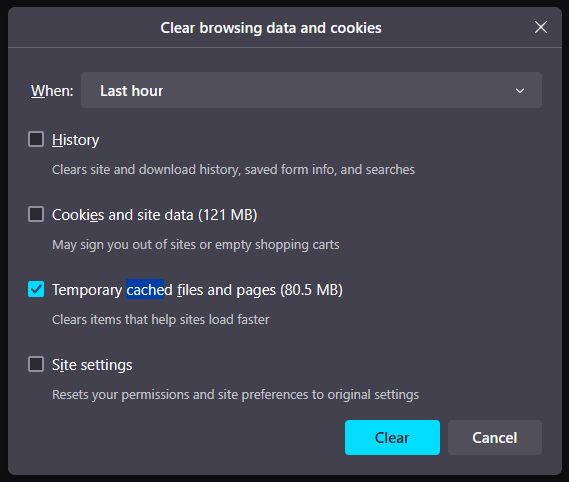Screen dimensions: 569x482
Task: Enable the History checkbox
Action: point(36,139)
